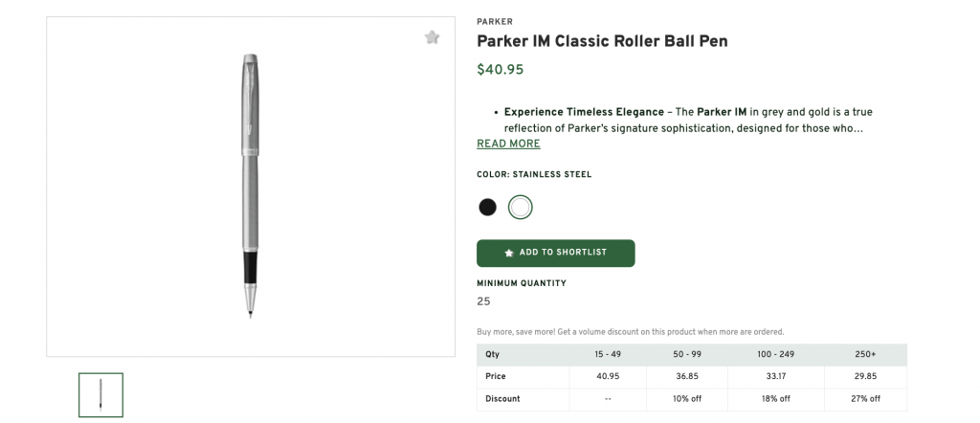Click the large pen product image
The image size is (980, 423).
(247, 186)
